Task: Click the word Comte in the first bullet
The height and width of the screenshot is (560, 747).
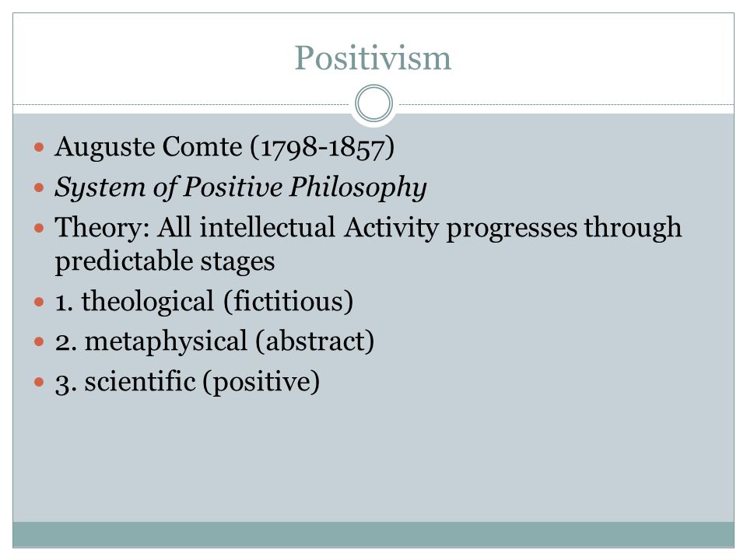Action: click(202, 147)
